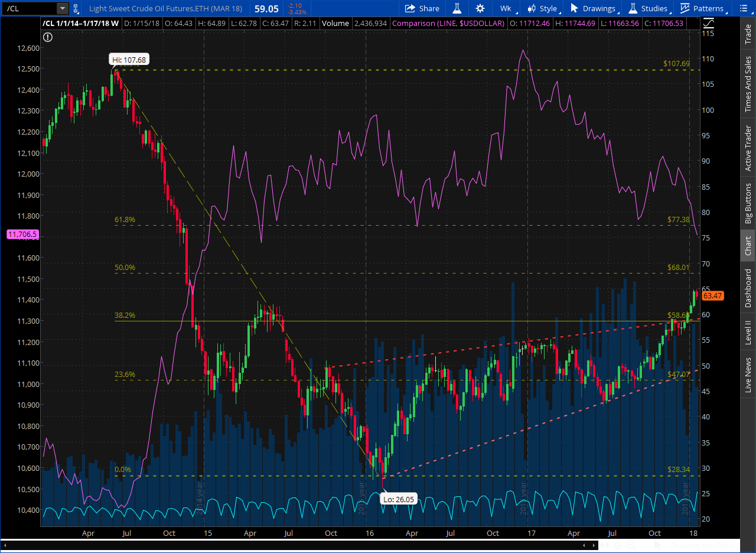Click the 61.8% Fibonacci label
This screenshot has height=553, width=756.
[x=125, y=220]
